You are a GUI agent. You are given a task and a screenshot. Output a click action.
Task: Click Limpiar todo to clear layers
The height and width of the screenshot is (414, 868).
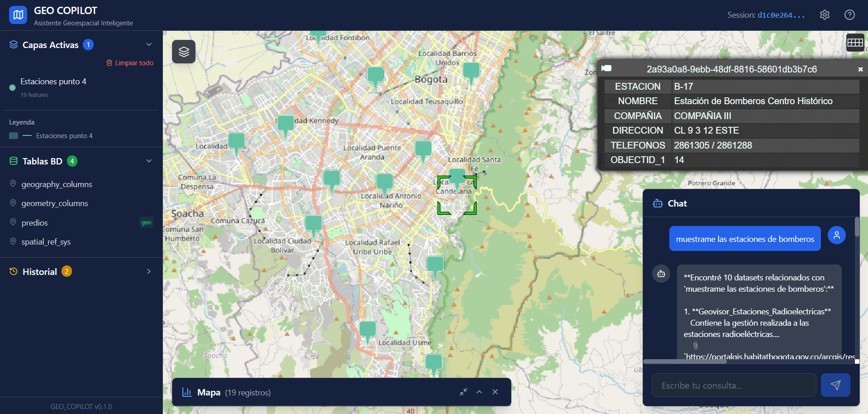[x=130, y=63]
